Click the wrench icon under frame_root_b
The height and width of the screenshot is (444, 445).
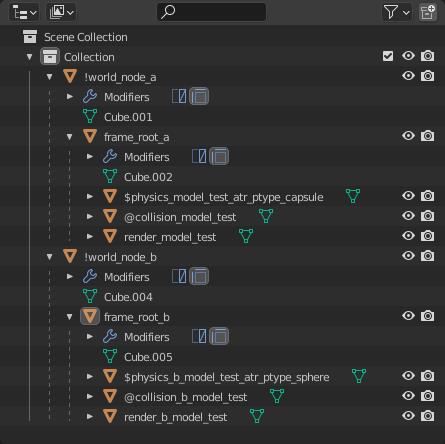point(110,336)
